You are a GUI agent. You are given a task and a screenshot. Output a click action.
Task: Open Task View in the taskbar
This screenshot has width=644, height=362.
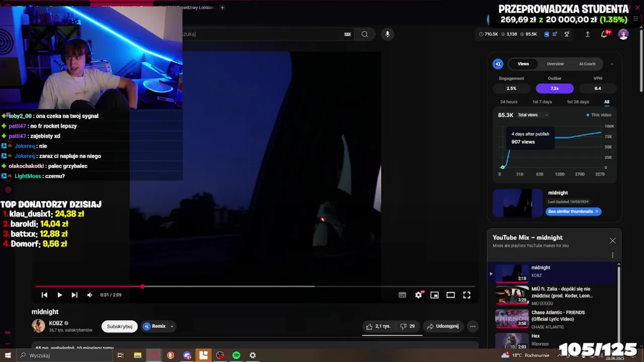[120, 355]
